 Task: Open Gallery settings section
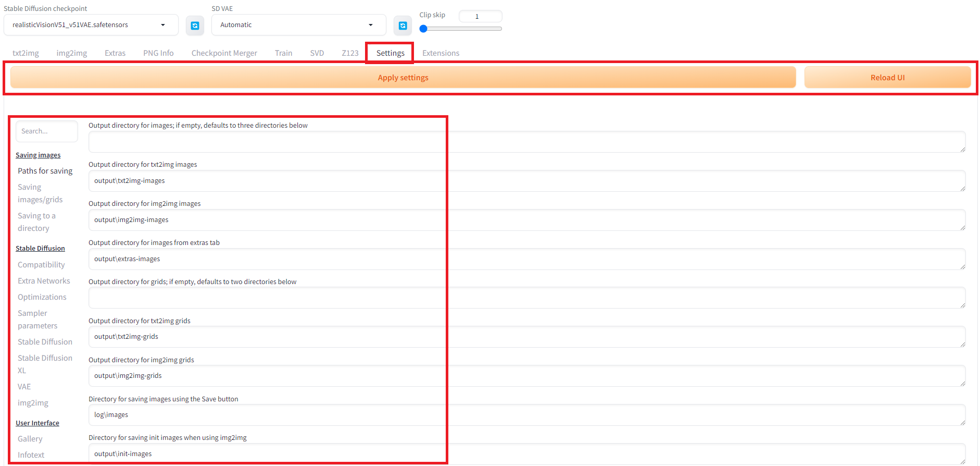click(x=30, y=439)
